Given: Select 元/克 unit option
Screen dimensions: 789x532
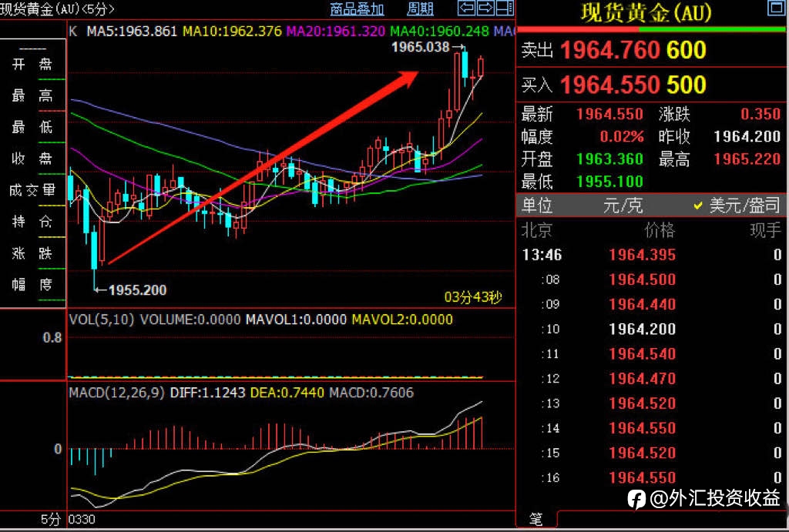Looking at the screenshot, I should (x=623, y=205).
